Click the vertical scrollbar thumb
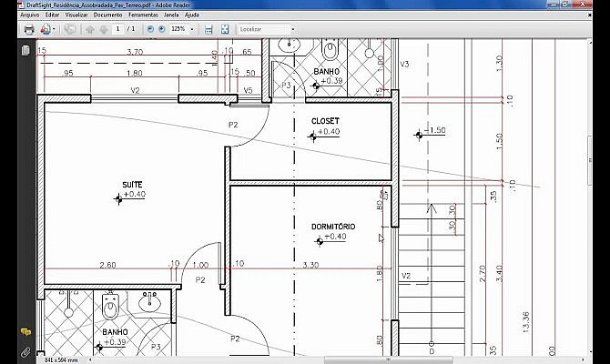610x364 pixels. pyautogui.click(x=590, y=160)
